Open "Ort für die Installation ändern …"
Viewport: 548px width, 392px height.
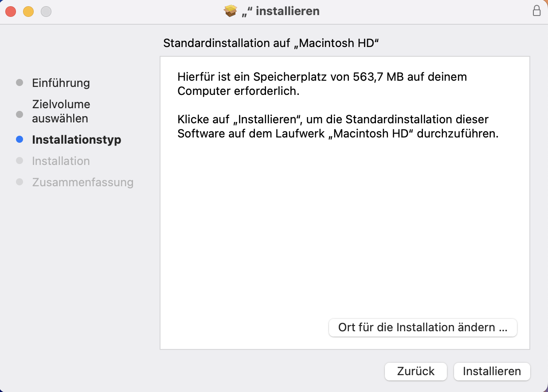(x=423, y=328)
